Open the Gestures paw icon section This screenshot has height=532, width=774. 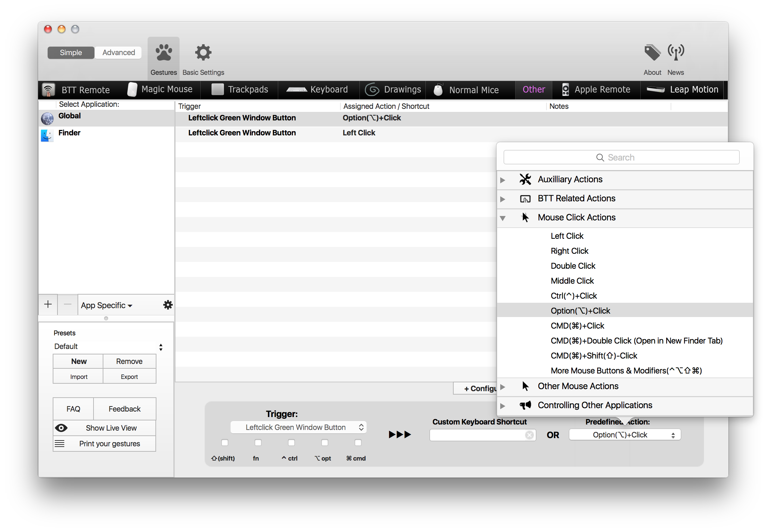click(164, 53)
